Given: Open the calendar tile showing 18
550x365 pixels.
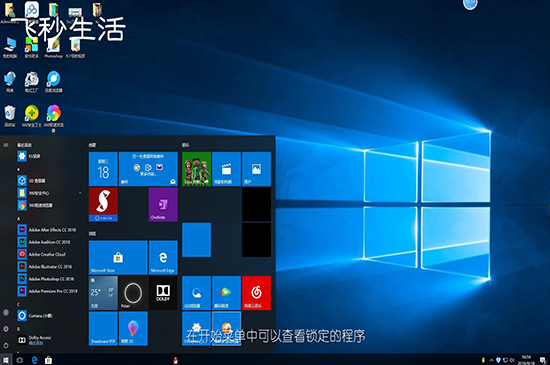Looking at the screenshot, I should [x=103, y=169].
